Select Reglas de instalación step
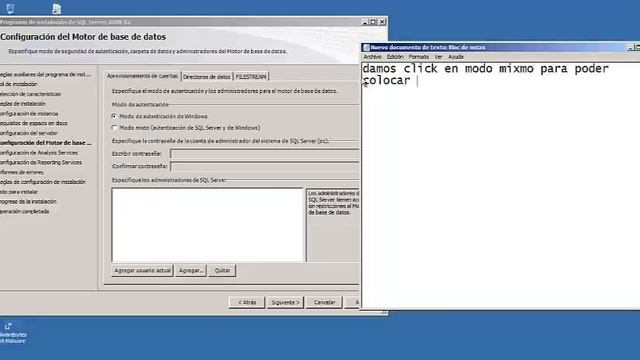Viewport: 640px width, 360px height. [x=23, y=104]
